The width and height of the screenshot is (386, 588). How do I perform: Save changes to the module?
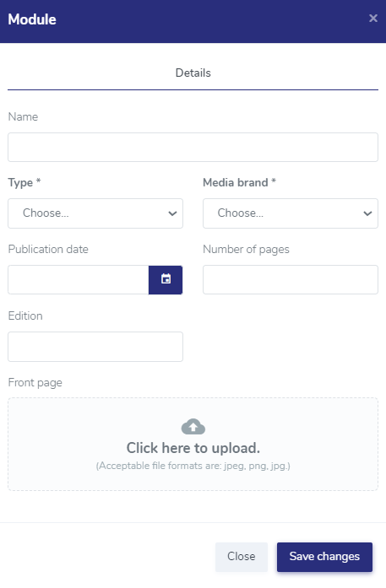click(x=324, y=557)
